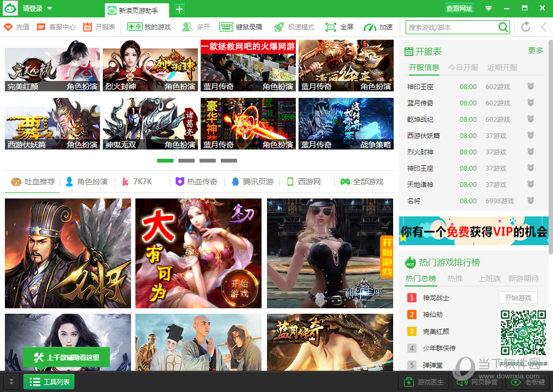553x392 pixels.
Task: Toggle alarm reminder for 乾坤战纪 row
Action: click(x=530, y=119)
